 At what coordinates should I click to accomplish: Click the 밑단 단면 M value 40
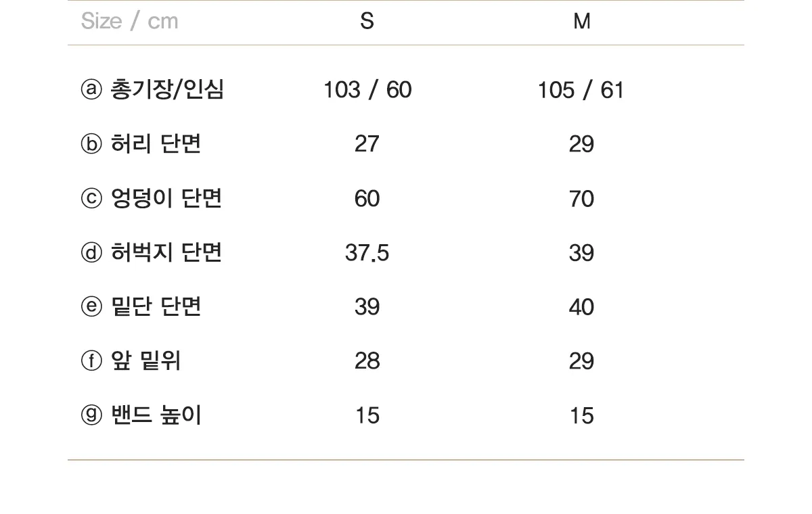[x=581, y=307]
